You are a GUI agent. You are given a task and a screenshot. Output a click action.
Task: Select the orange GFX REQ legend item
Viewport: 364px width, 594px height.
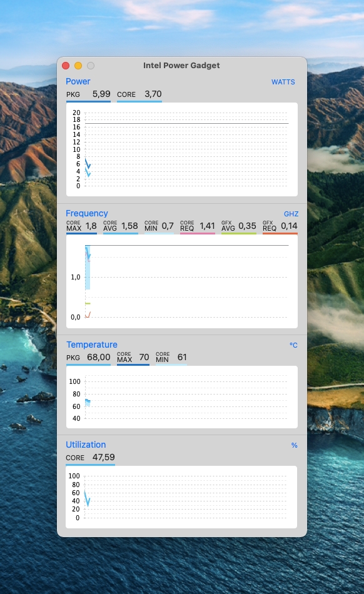(x=280, y=226)
